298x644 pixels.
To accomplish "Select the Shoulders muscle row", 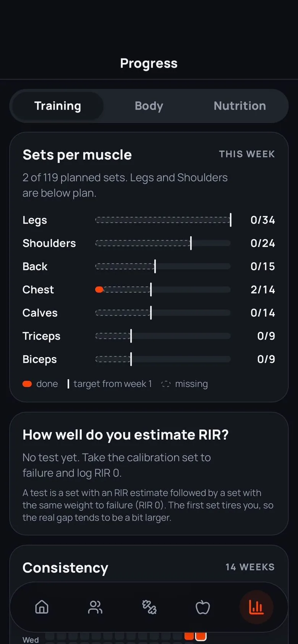I will tap(149, 243).
